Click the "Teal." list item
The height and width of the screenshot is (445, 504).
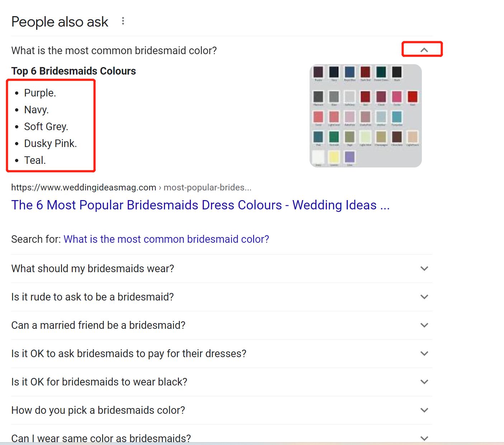35,160
